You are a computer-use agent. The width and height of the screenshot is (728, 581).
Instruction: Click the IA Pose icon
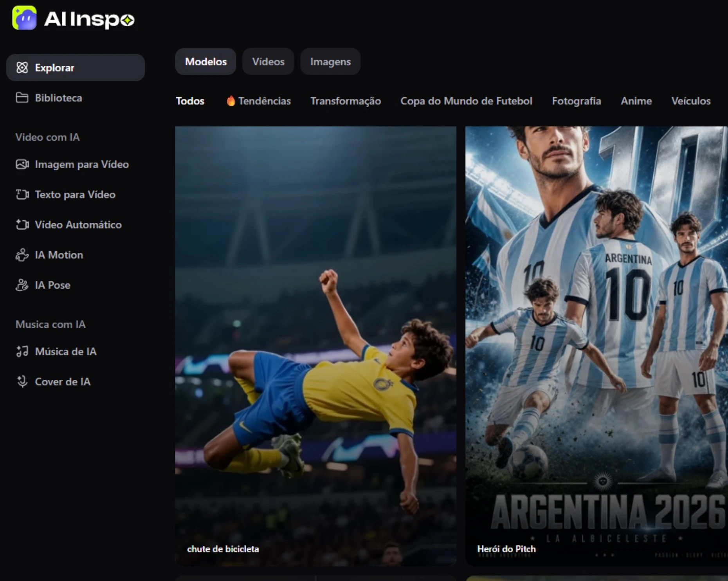coord(22,285)
